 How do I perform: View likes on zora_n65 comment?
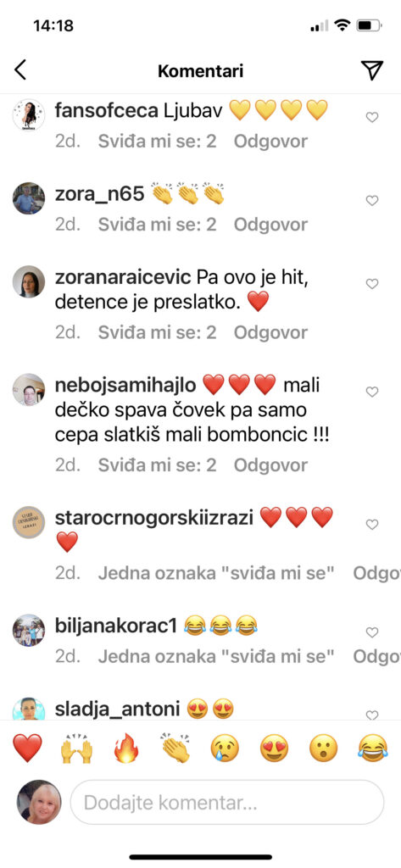pyautogui.click(x=158, y=225)
